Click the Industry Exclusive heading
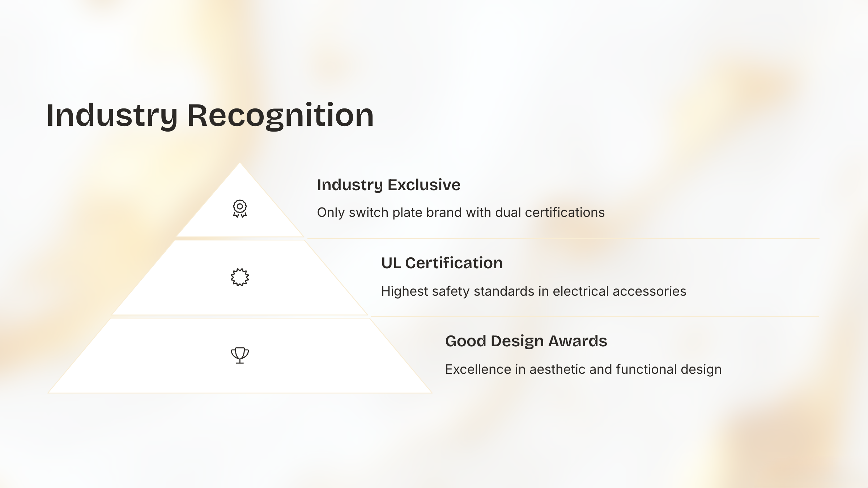Image resolution: width=868 pixels, height=488 pixels. point(389,185)
